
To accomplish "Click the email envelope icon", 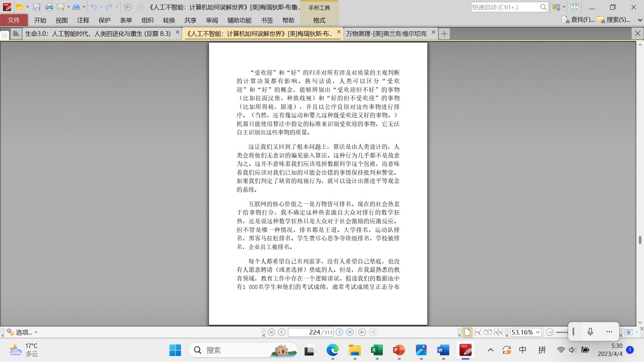I will pos(60,7).
